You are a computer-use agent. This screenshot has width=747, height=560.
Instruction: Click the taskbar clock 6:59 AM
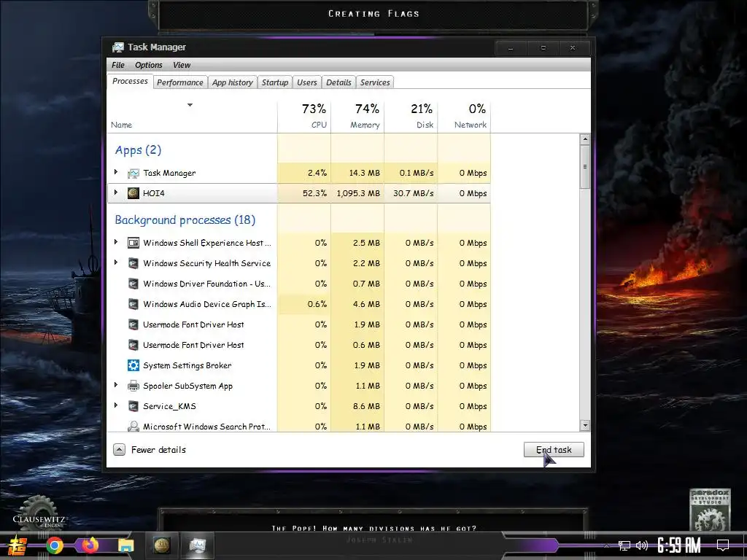coord(679,545)
